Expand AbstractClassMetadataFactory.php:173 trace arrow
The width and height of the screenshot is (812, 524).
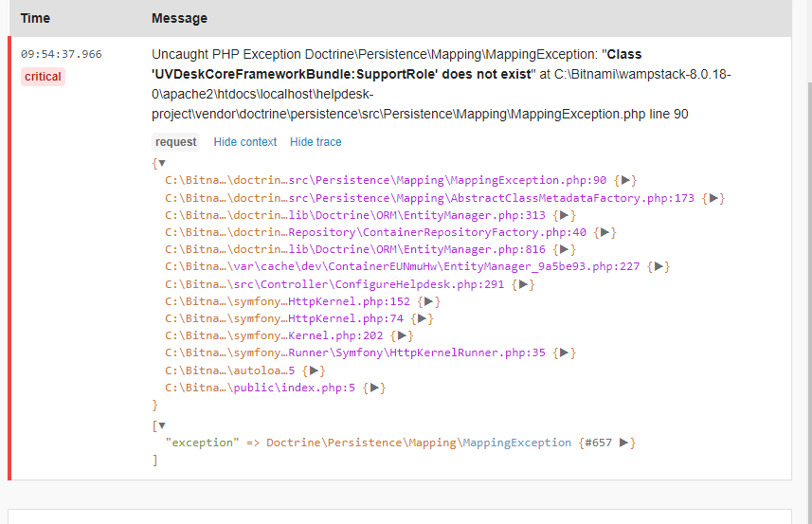[715, 198]
